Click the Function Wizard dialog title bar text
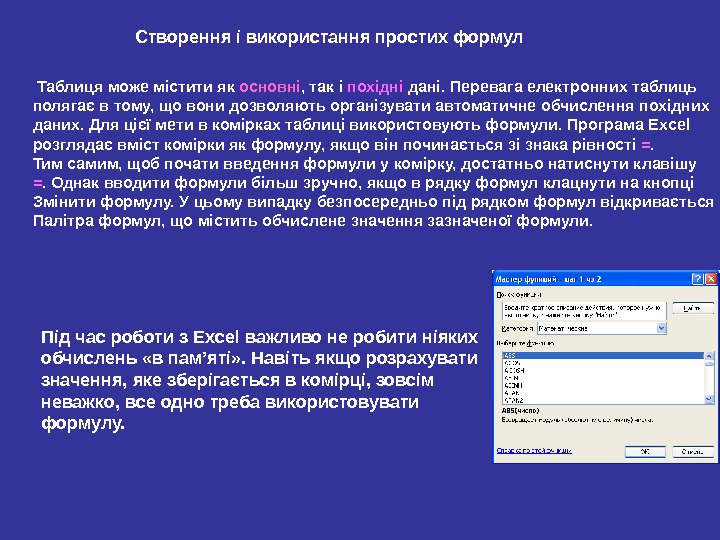 click(548, 279)
